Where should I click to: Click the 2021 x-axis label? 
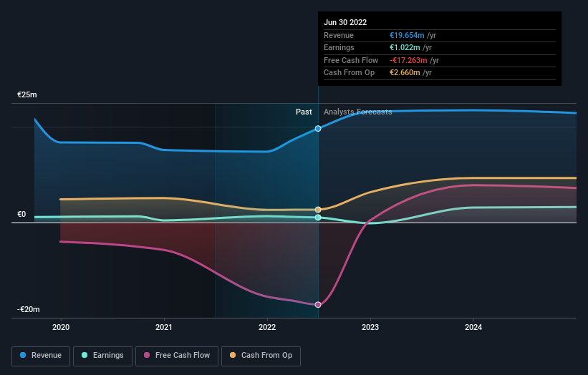click(x=164, y=327)
